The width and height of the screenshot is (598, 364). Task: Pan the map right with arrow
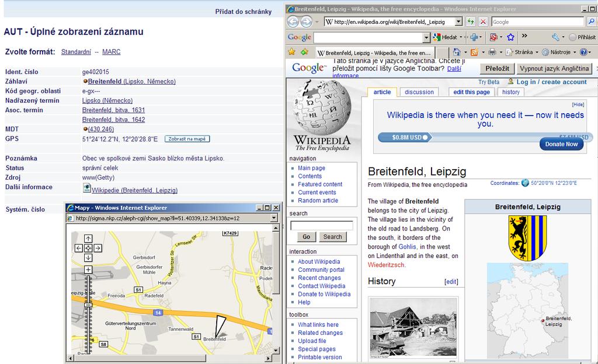[x=98, y=249]
